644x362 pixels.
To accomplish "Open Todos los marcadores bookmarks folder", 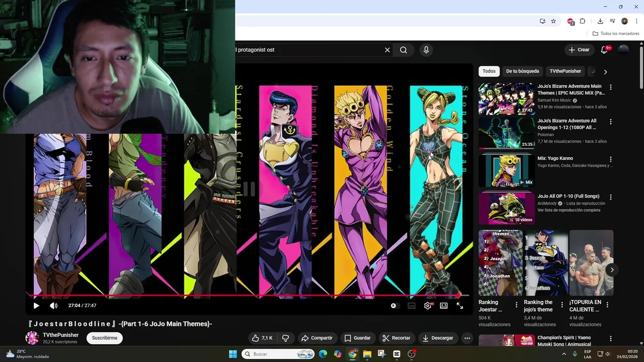I will [616, 34].
